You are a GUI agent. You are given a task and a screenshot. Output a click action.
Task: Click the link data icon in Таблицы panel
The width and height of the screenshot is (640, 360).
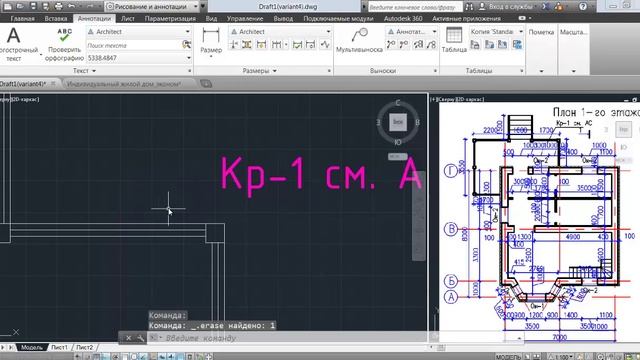489,44
